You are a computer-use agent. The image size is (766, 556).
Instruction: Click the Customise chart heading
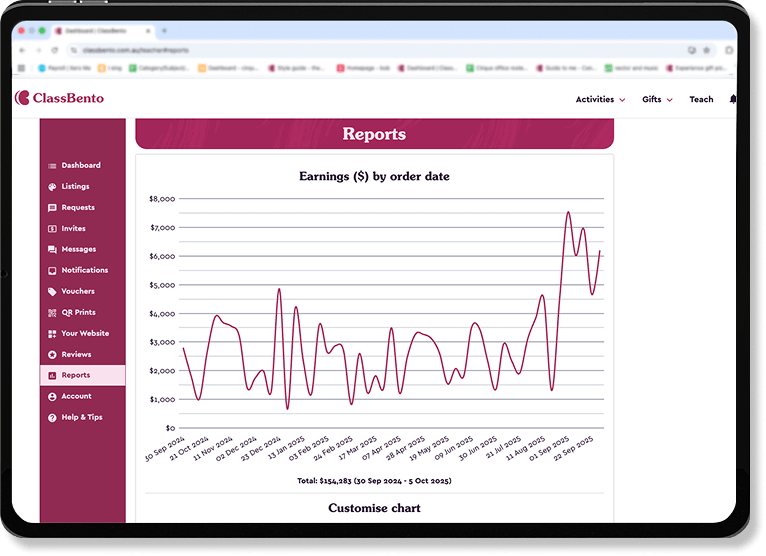coord(374,509)
